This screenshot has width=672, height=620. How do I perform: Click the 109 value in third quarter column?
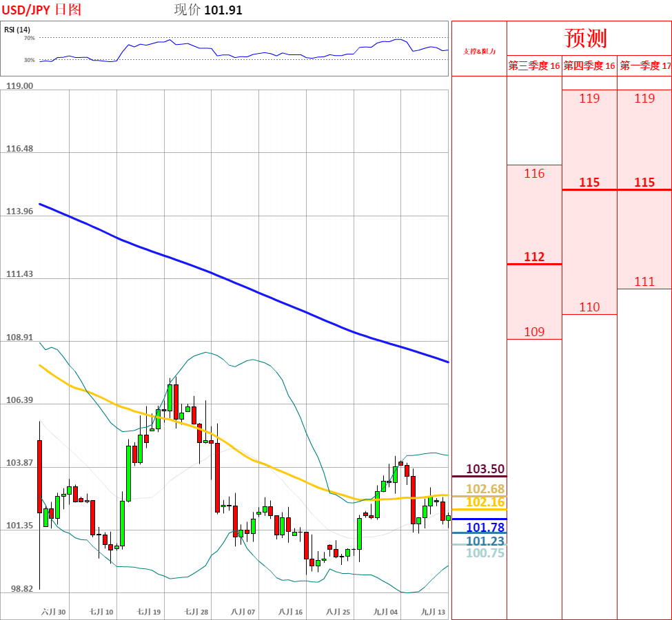pos(534,331)
